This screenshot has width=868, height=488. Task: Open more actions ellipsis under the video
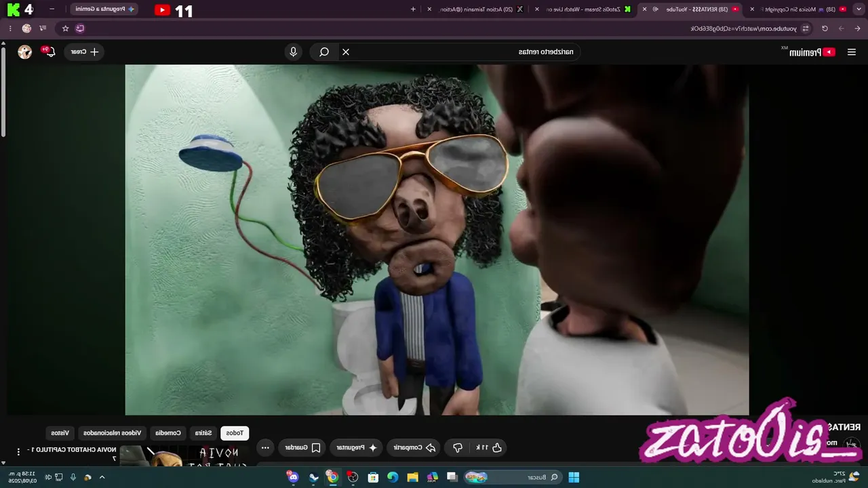[265, 448]
